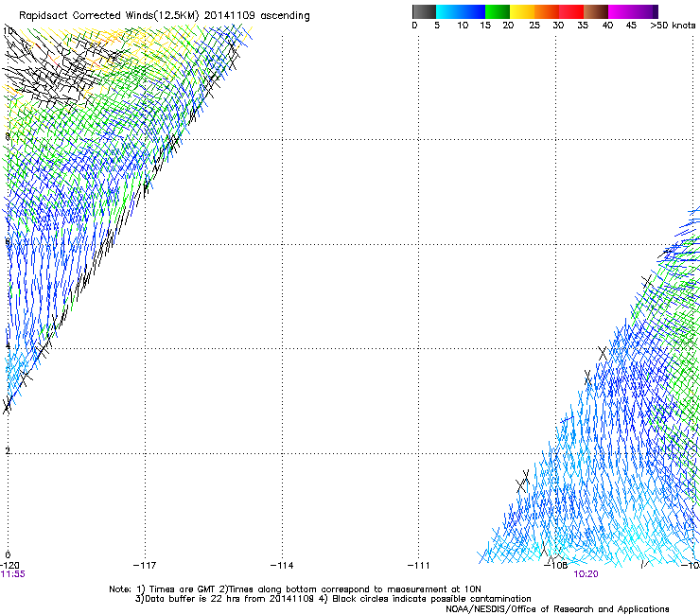Select the red 30–35 knots colorbar segment
The height and width of the screenshot is (615, 700).
(x=571, y=11)
